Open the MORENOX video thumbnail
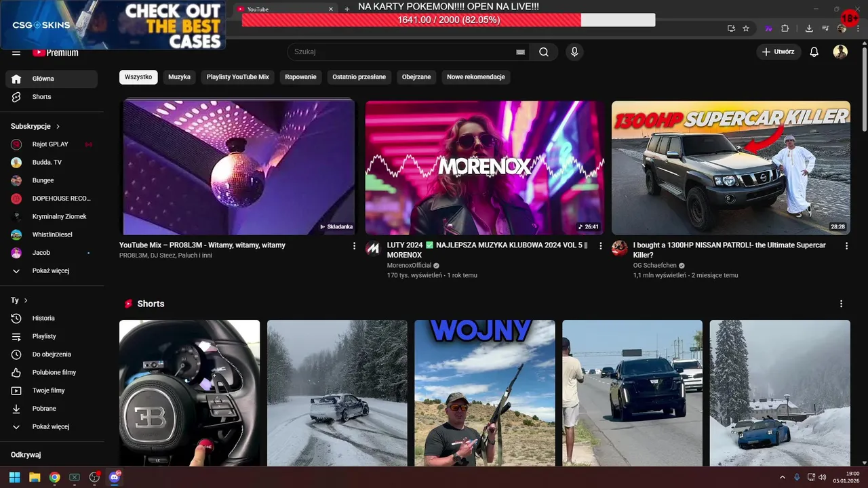 pos(485,167)
